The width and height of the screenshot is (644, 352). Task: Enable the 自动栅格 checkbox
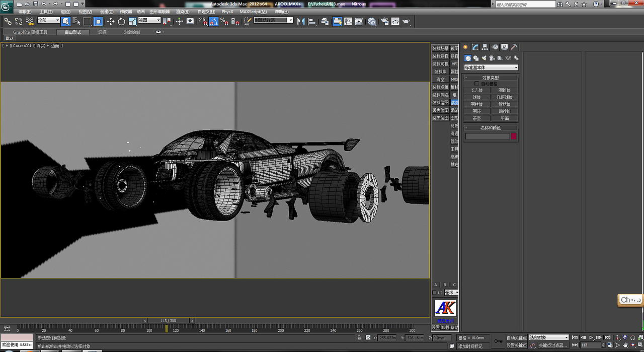[x=477, y=84]
